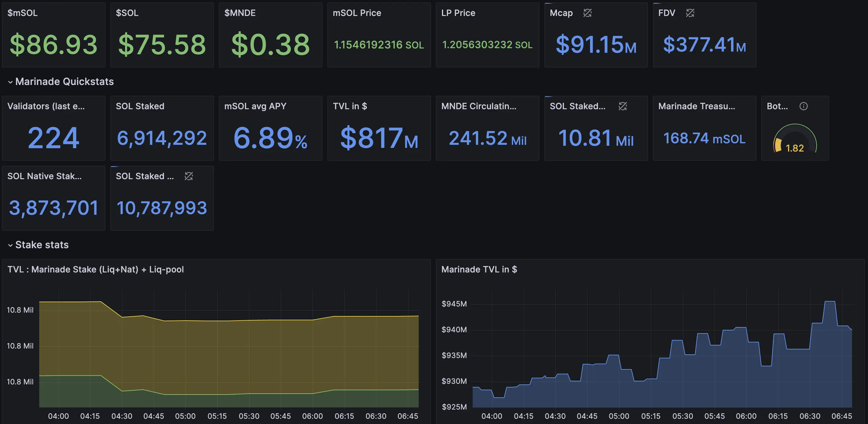868x424 pixels.
Task: Click time override icon beside 10.81 Mil panel title
Action: tap(622, 106)
